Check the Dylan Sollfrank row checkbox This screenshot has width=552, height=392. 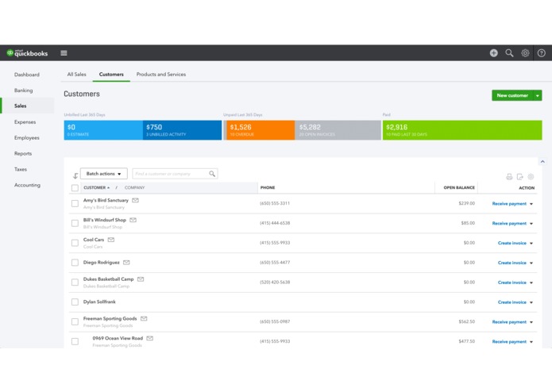point(75,302)
